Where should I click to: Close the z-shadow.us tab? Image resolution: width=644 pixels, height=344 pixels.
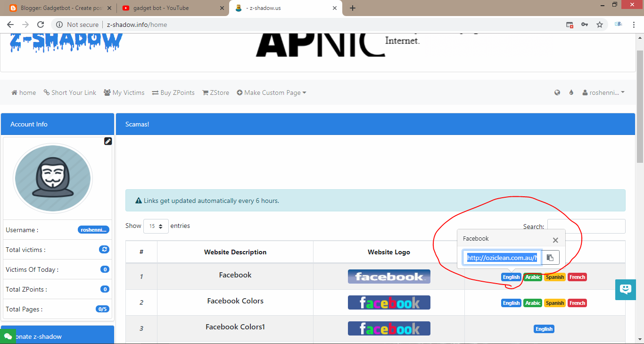335,8
